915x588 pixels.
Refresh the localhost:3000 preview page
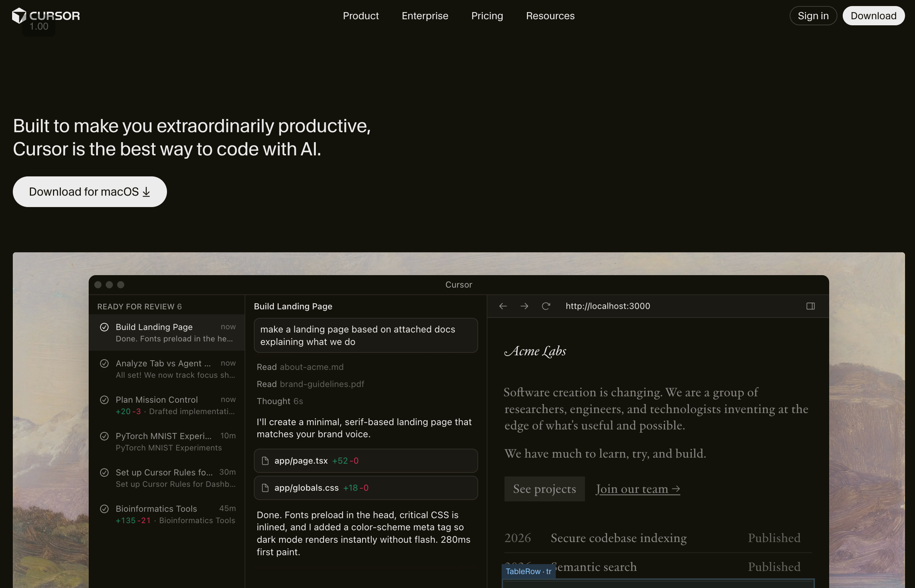coord(546,306)
